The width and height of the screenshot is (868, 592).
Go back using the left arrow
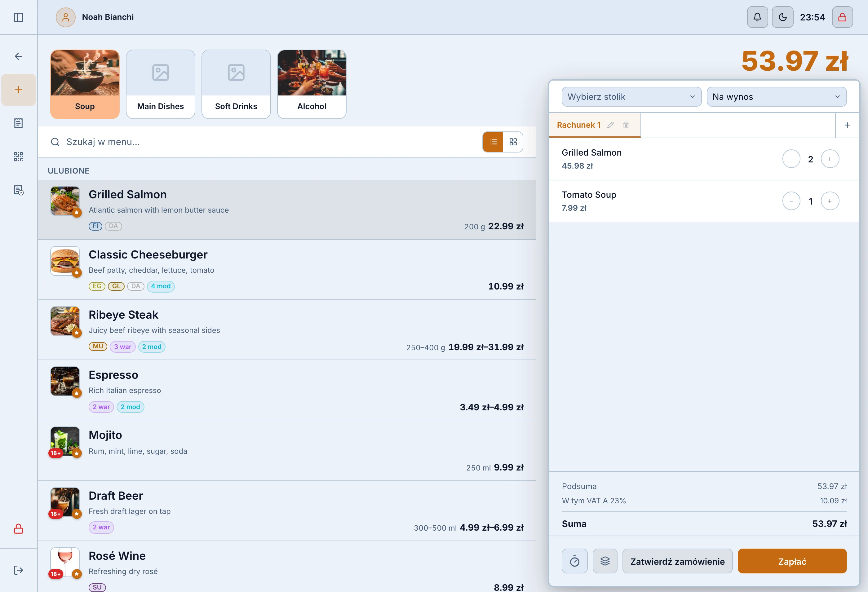[18, 56]
